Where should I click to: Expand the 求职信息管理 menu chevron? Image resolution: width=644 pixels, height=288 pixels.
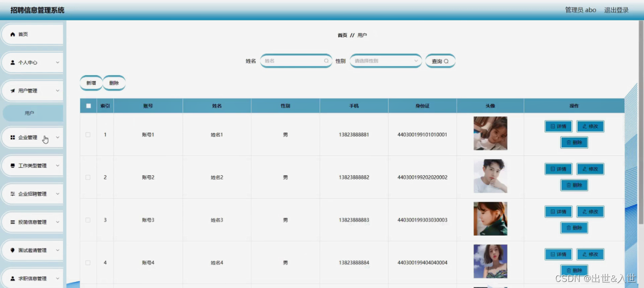57,278
